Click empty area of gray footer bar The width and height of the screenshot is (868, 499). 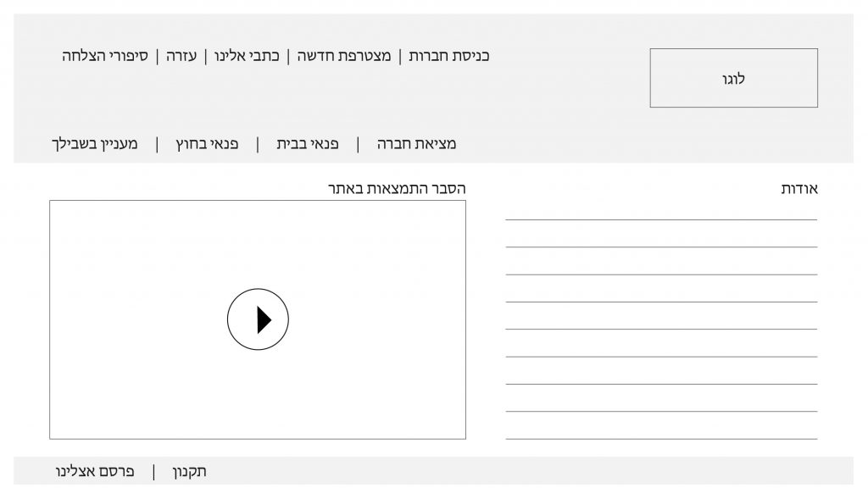[x=551, y=471]
